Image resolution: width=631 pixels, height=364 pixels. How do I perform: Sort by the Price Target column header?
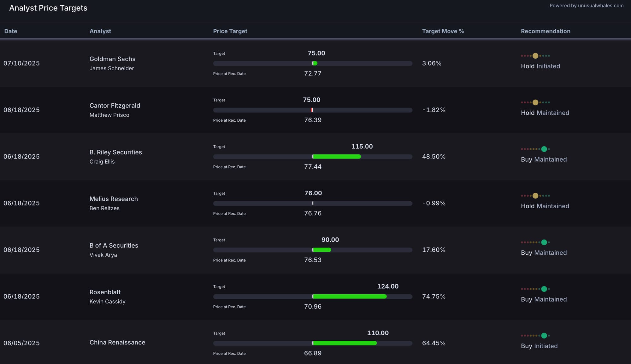(x=230, y=31)
